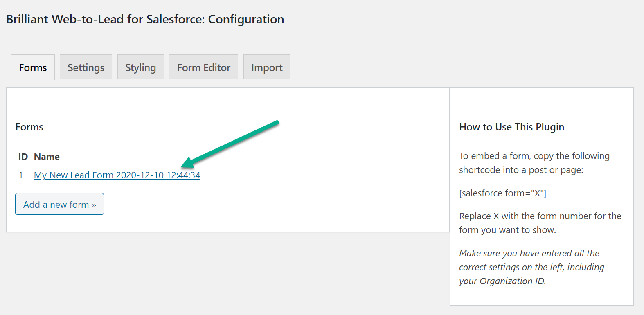
Task: Select the Forms section heading
Action: tap(29, 127)
